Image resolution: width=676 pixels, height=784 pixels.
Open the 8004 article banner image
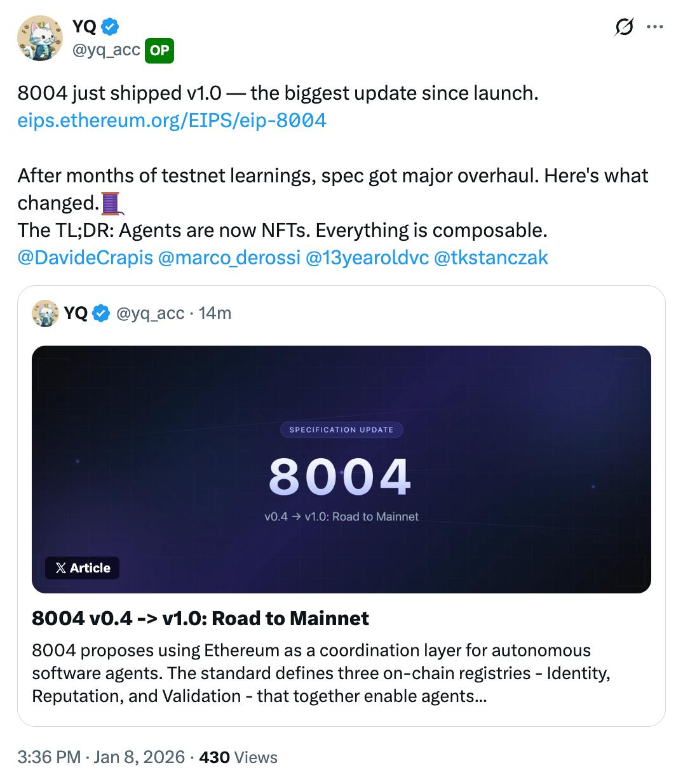pyautogui.click(x=341, y=469)
